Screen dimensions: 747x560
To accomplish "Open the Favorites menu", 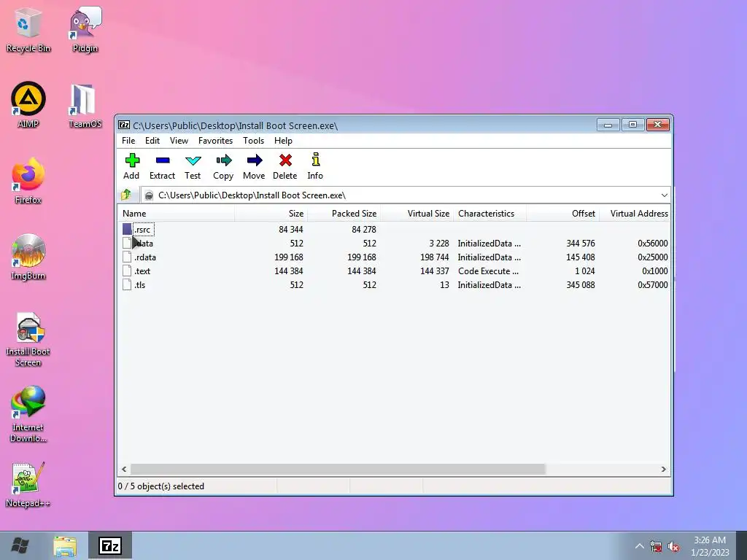I will click(215, 141).
